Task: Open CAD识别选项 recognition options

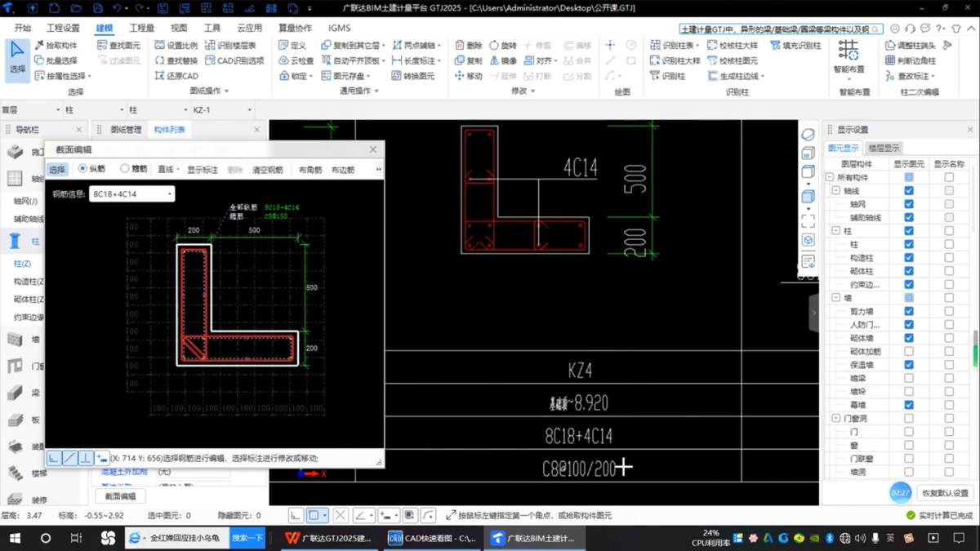Action: [234, 60]
